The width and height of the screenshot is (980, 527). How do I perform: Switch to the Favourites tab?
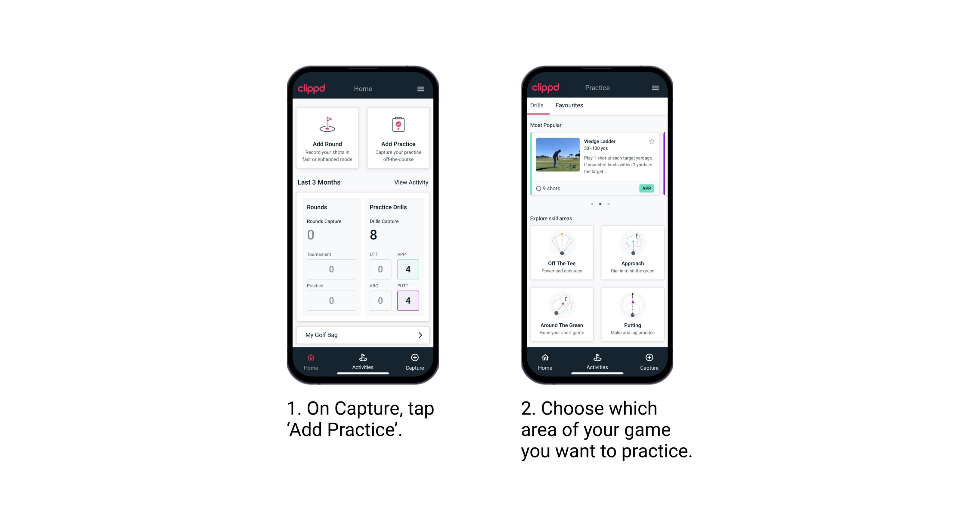click(x=570, y=105)
